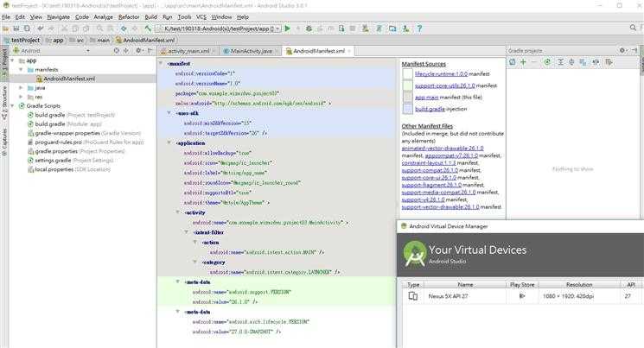Open the Navigate menu
This screenshot has height=348, width=644.
58,16
